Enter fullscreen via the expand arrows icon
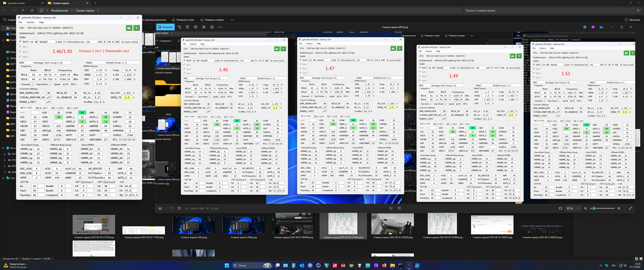644x270 pixels. pos(630,208)
